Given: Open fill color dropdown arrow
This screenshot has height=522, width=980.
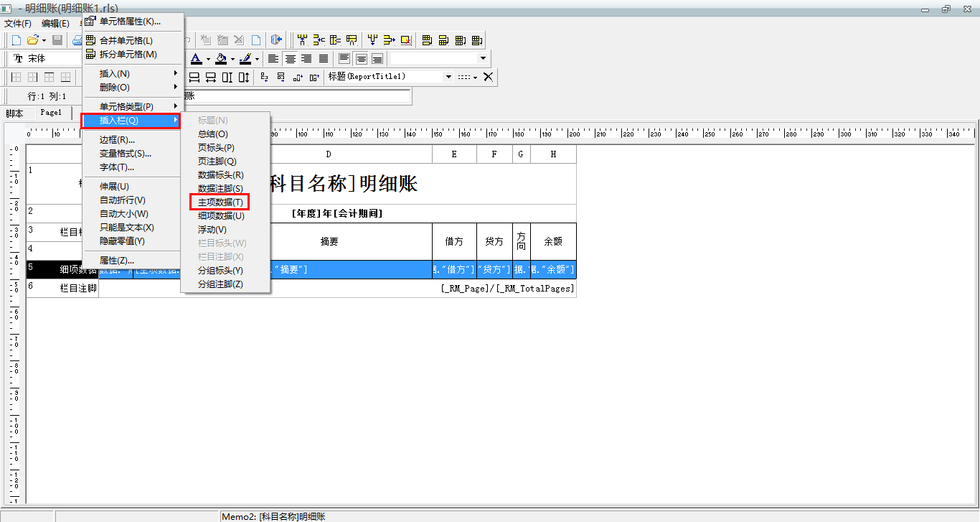Looking at the screenshot, I should 232,59.
